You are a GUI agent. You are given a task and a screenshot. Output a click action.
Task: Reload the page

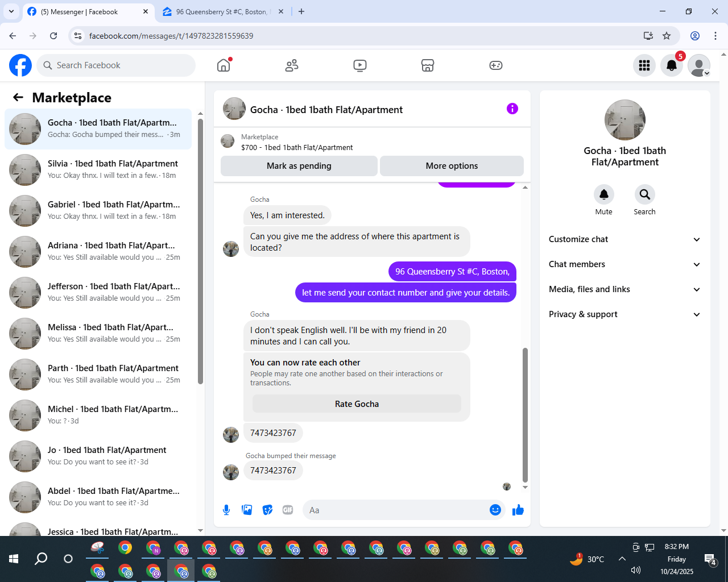(x=53, y=36)
